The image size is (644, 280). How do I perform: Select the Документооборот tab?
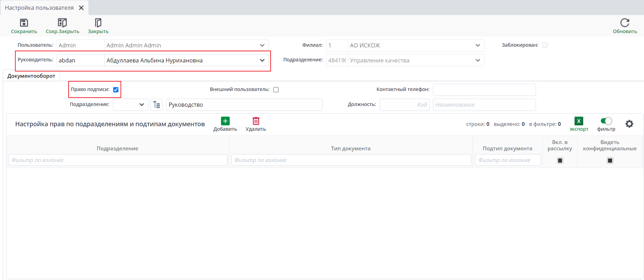(x=31, y=76)
